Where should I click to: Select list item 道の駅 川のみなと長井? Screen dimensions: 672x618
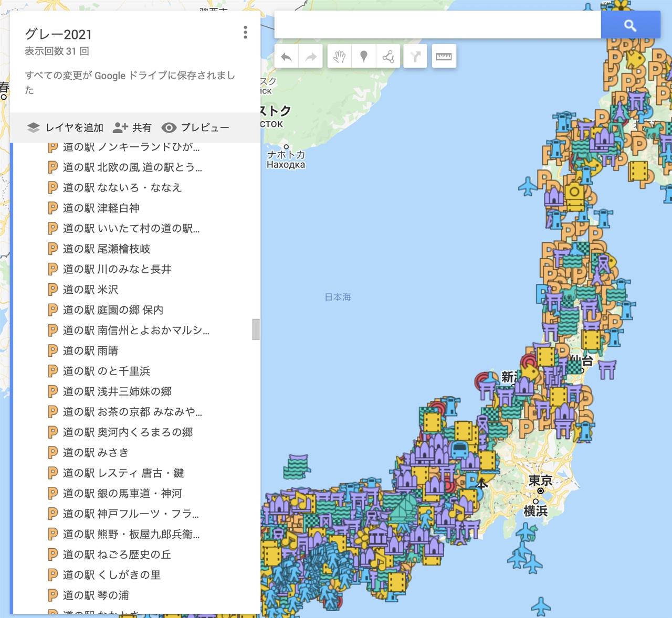tap(117, 269)
